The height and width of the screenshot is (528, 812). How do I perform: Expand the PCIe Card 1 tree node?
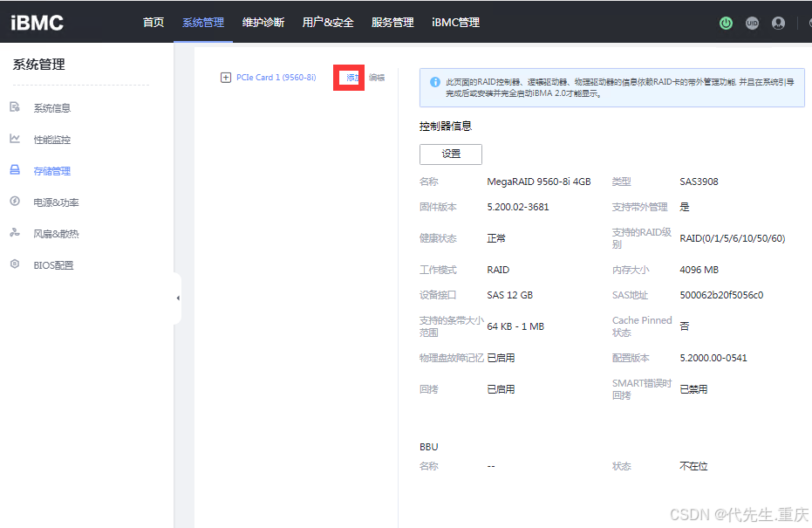(x=226, y=78)
